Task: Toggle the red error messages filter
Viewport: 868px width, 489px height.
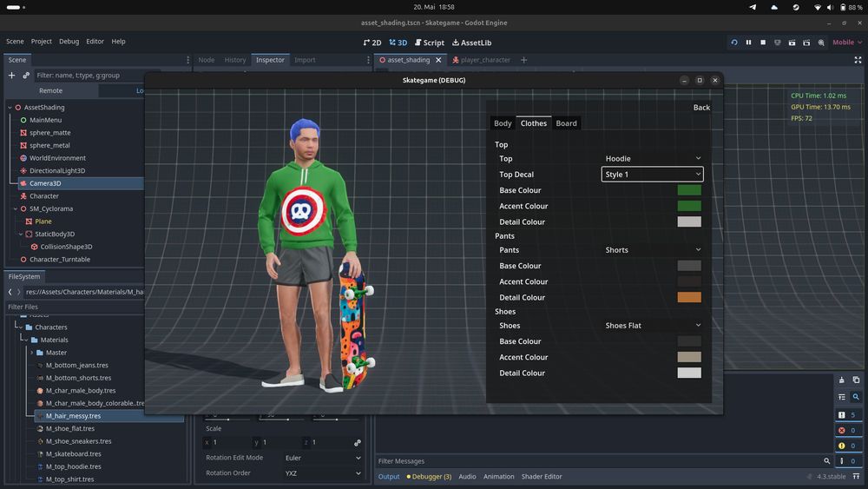Action: click(847, 430)
